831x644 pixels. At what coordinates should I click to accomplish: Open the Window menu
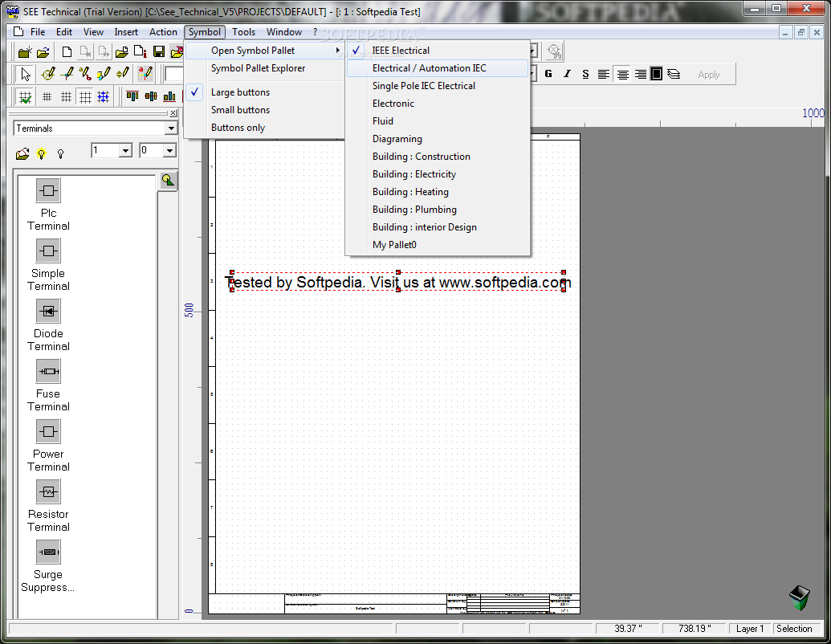point(284,32)
